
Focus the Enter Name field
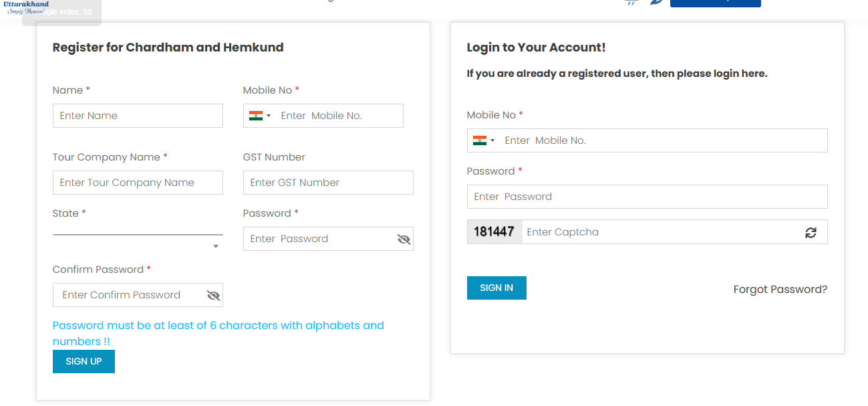pyautogui.click(x=138, y=116)
